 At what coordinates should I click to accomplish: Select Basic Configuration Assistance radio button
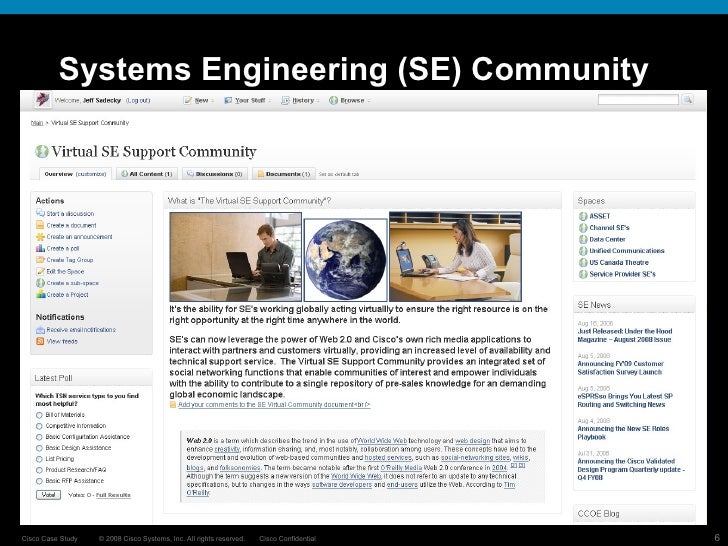[x=39, y=437]
